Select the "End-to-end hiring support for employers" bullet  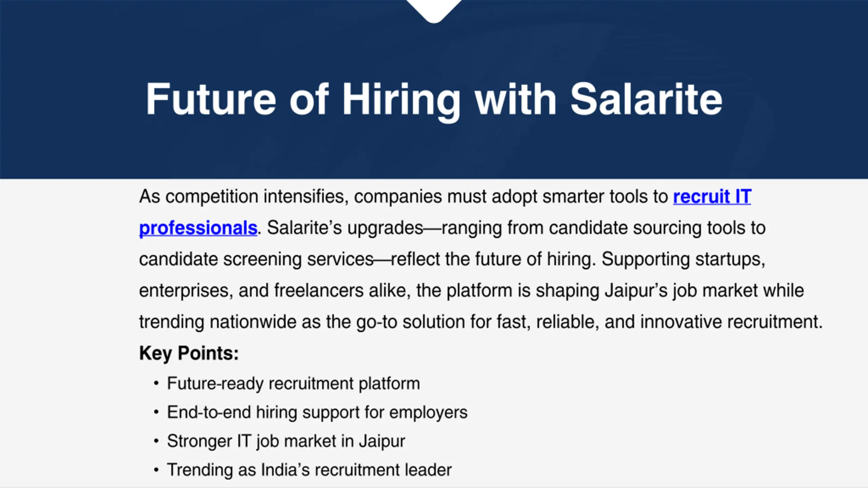click(317, 412)
